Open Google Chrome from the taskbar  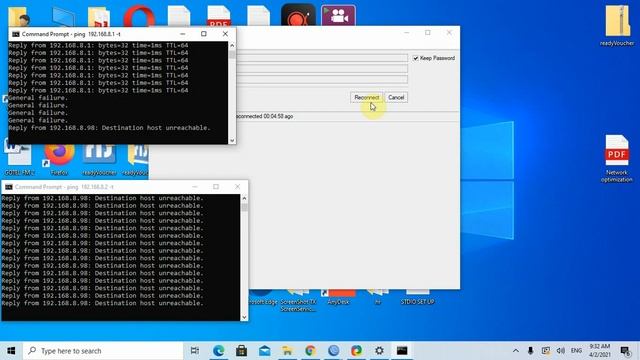pyautogui.click(x=310, y=351)
